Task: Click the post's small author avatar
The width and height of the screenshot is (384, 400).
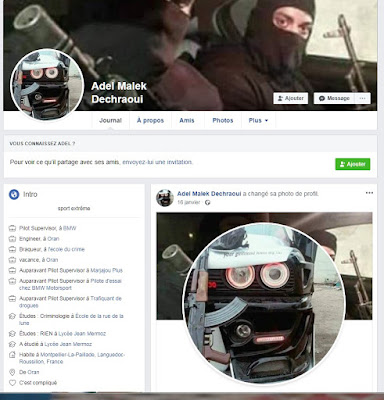Action: (165, 198)
